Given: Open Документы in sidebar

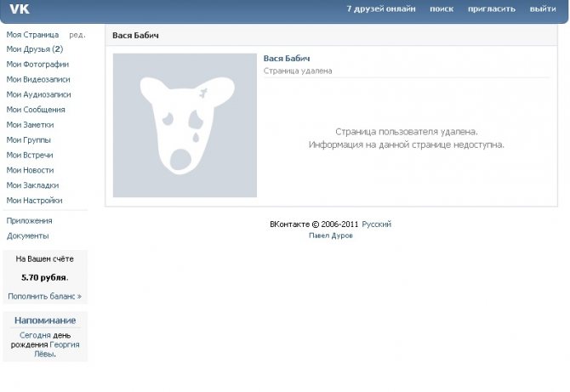Looking at the screenshot, I should pos(27,236).
